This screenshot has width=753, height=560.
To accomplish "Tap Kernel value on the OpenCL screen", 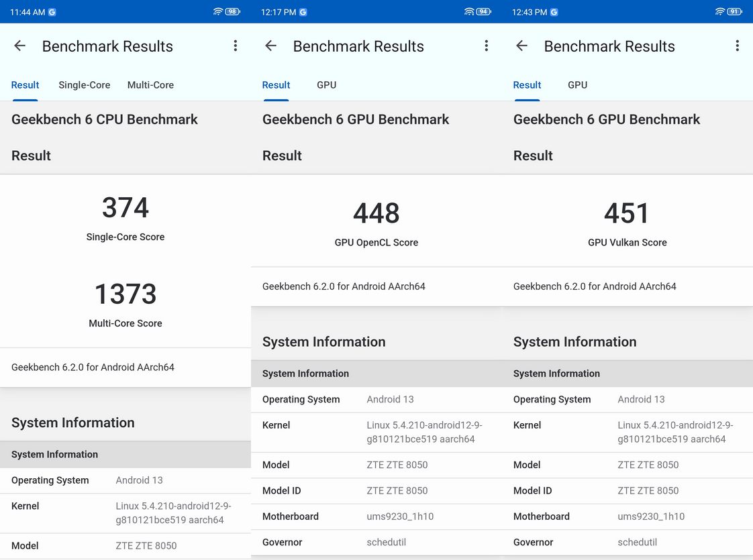I will tap(425, 432).
